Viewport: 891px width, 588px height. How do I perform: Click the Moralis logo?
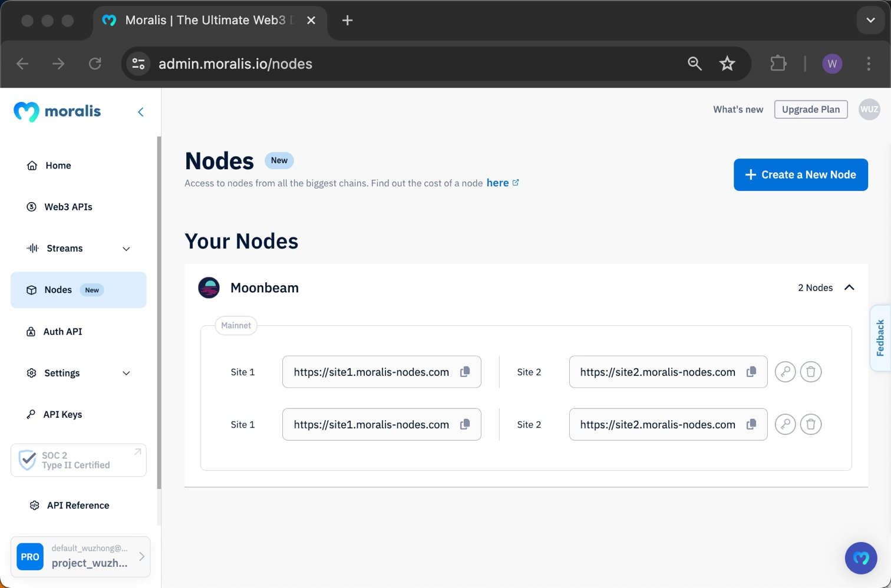[x=57, y=111]
